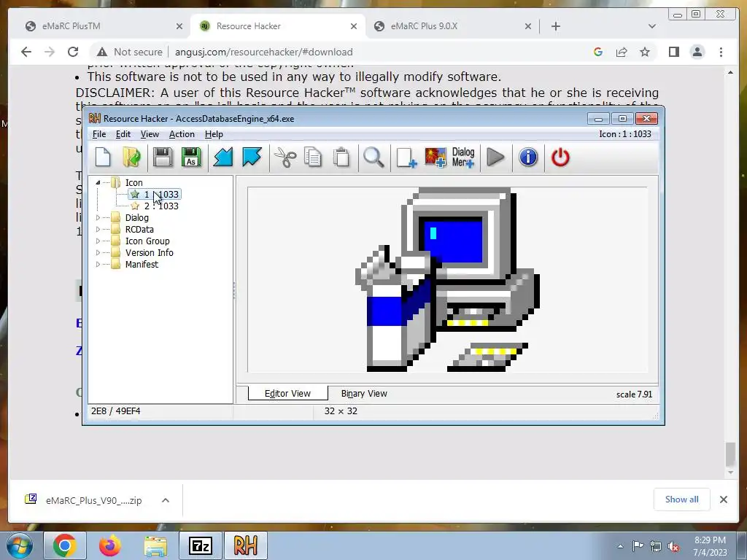
Task: Open the Action menu
Action: (182, 134)
